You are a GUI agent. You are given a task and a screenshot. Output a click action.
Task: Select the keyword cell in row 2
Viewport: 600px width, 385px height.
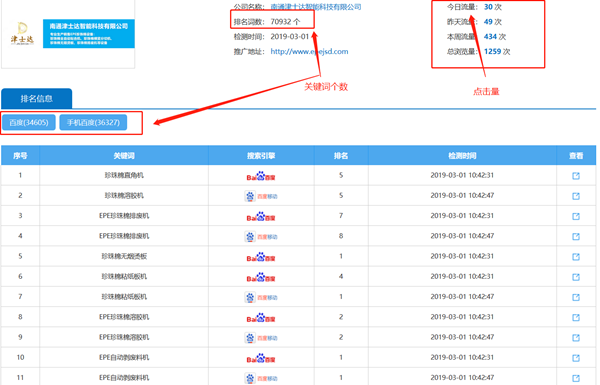(124, 196)
